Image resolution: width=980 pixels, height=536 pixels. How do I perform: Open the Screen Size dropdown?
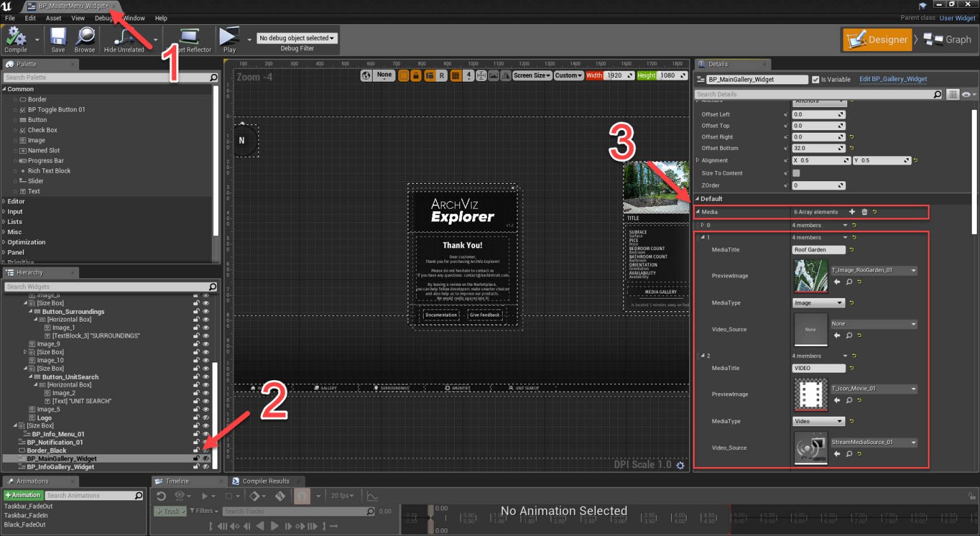(x=532, y=75)
